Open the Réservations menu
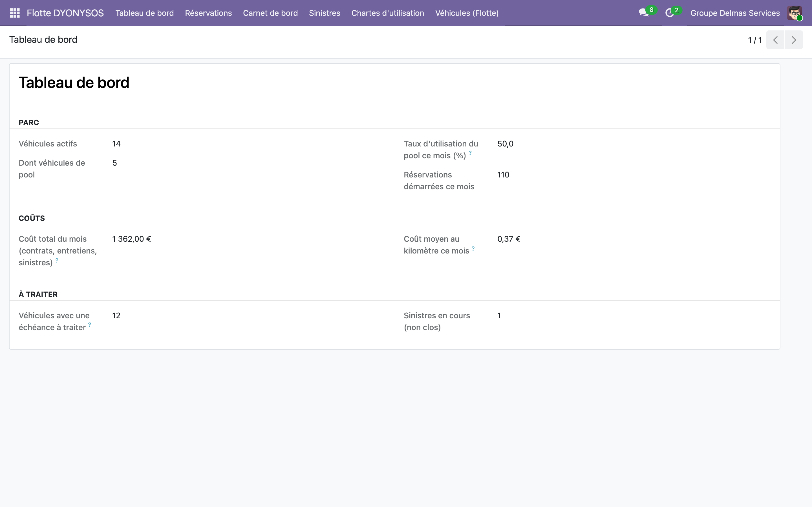 point(208,13)
